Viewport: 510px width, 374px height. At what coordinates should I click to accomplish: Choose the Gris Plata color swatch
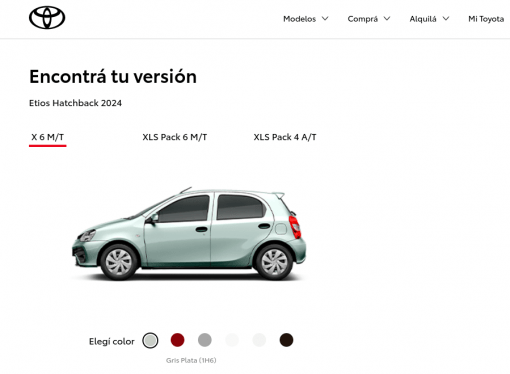click(150, 340)
